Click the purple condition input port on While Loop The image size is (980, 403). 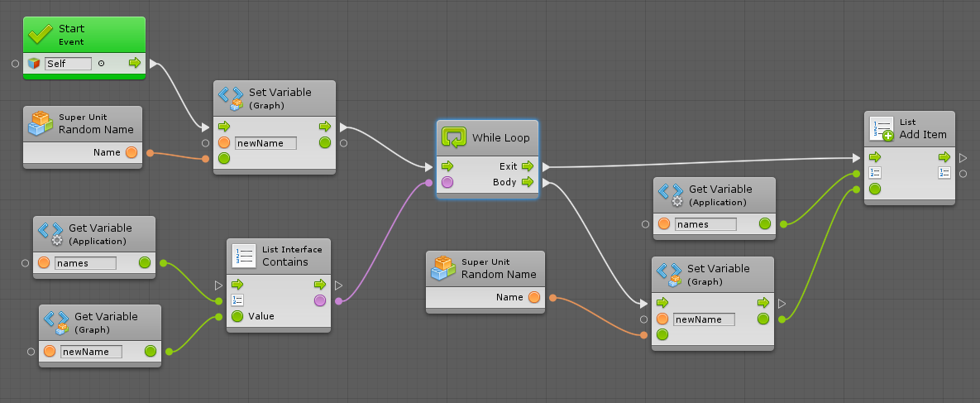447,182
